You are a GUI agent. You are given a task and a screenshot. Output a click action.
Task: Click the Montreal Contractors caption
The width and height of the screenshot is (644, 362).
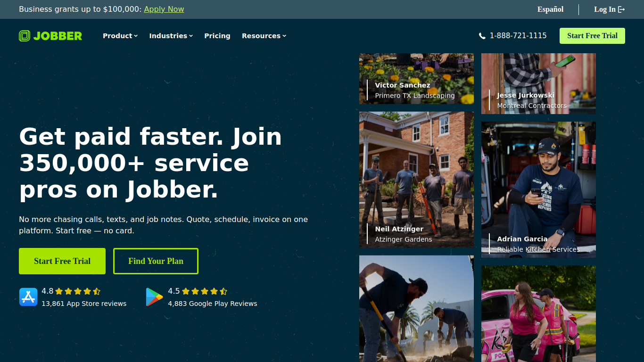pyautogui.click(x=532, y=106)
